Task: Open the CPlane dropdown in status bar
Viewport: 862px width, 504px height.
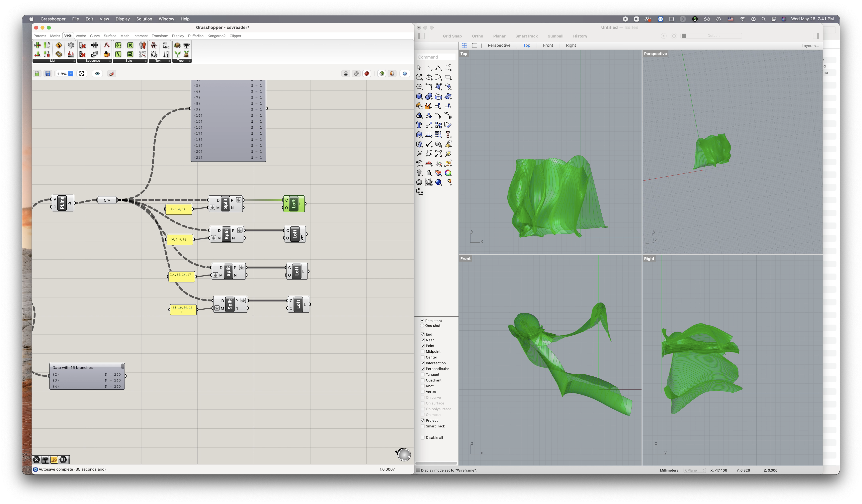Action: [694, 470]
